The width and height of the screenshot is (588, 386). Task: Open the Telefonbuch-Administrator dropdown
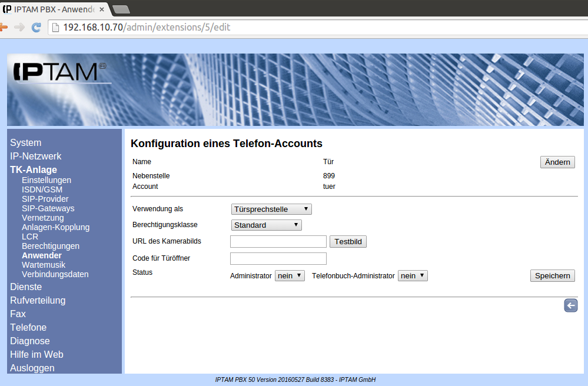coord(413,275)
